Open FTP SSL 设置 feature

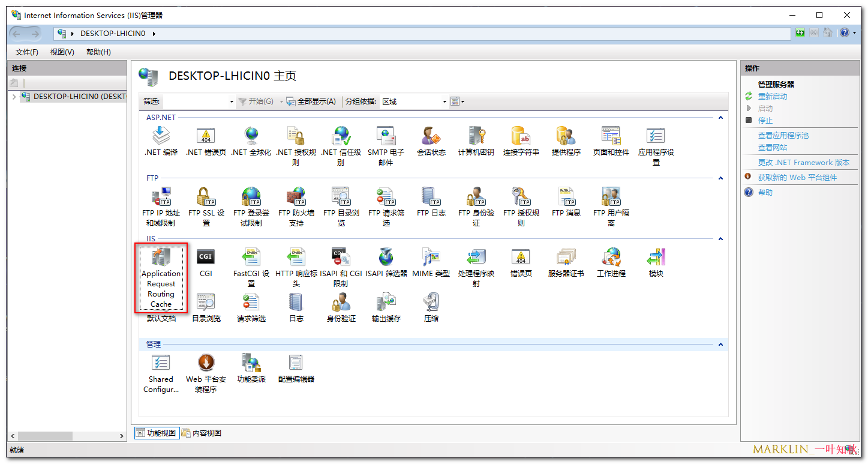pyautogui.click(x=206, y=207)
